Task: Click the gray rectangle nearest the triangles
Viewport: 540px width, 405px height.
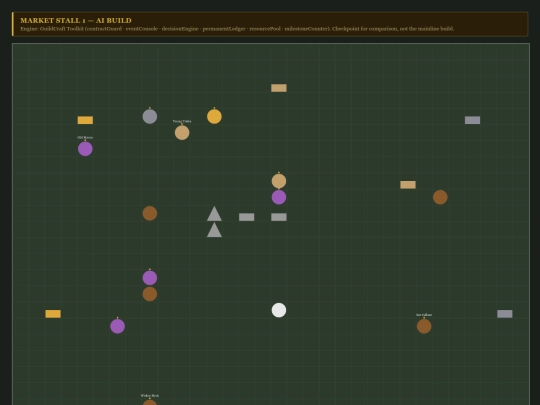Action: (x=247, y=217)
